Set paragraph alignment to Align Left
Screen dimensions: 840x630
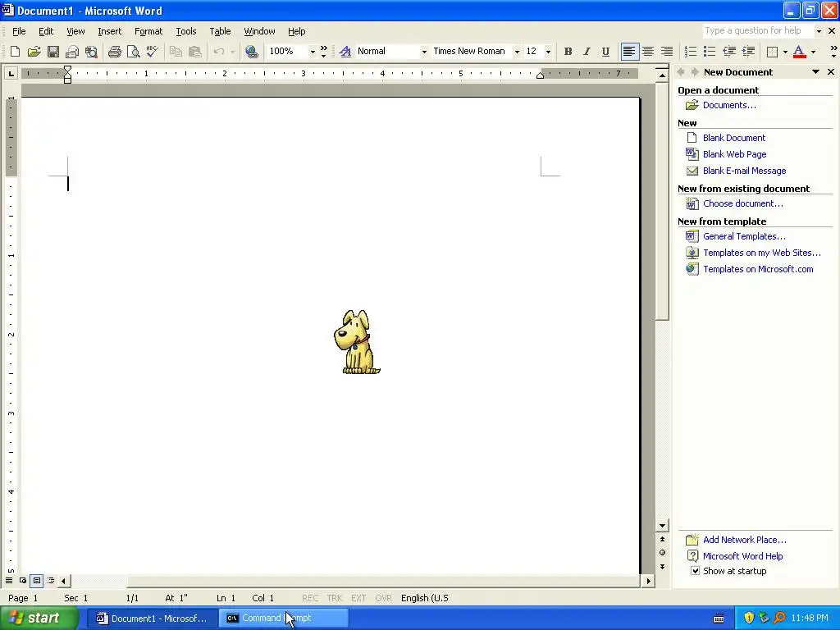click(x=629, y=52)
